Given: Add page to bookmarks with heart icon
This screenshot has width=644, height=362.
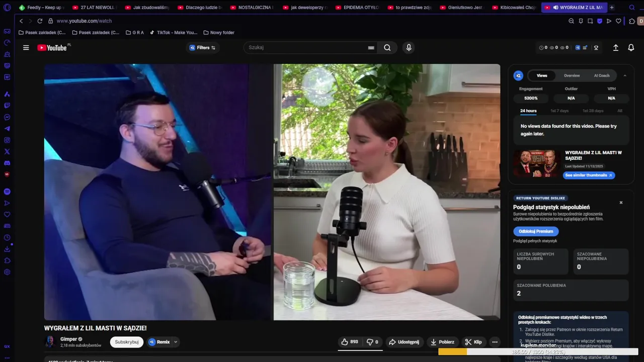Looking at the screenshot, I should 618,21.
